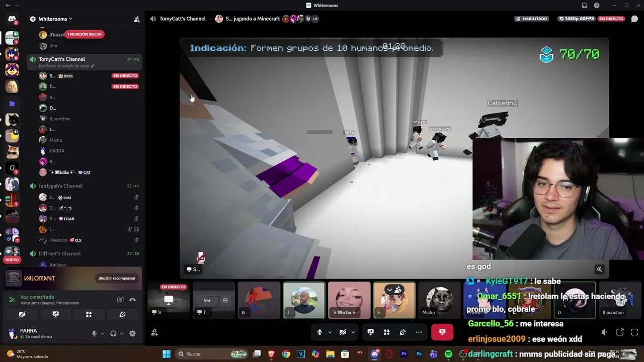Open chat bubble icon at top right
The width and height of the screenshot is (644, 362).
[x=634, y=19]
